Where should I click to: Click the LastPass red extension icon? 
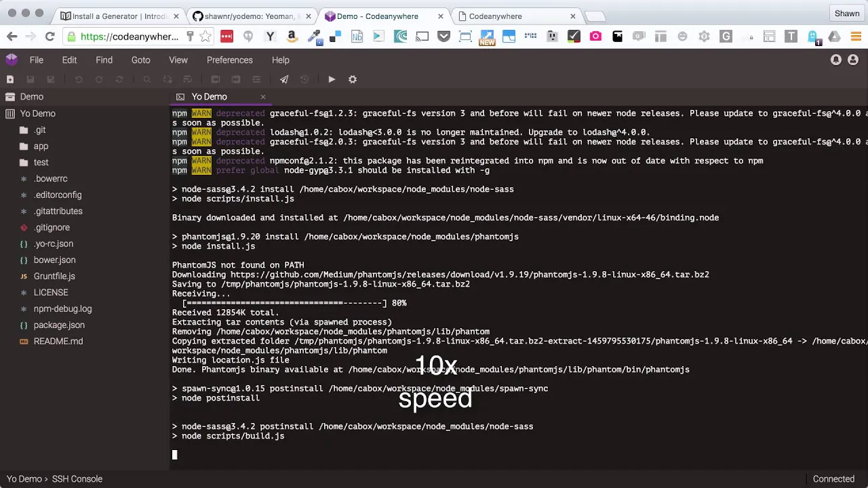226,37
